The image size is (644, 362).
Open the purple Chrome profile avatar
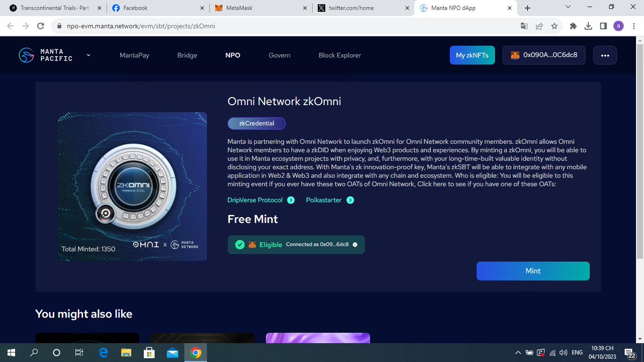tap(619, 26)
